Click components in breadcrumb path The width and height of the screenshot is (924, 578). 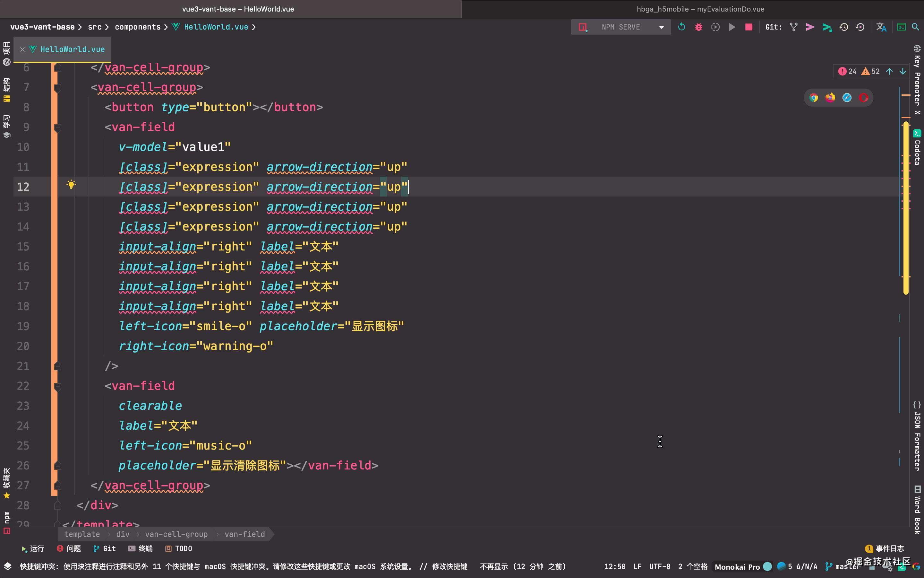(x=137, y=27)
